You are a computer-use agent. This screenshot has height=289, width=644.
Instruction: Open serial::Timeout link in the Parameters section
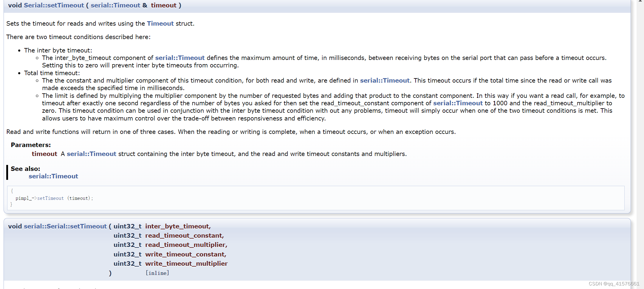pyautogui.click(x=91, y=154)
